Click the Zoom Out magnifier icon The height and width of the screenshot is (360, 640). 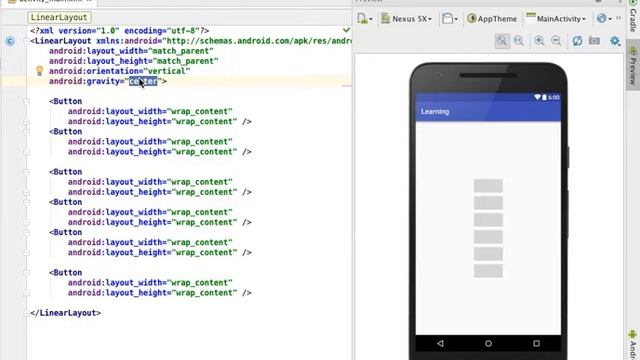556,41
